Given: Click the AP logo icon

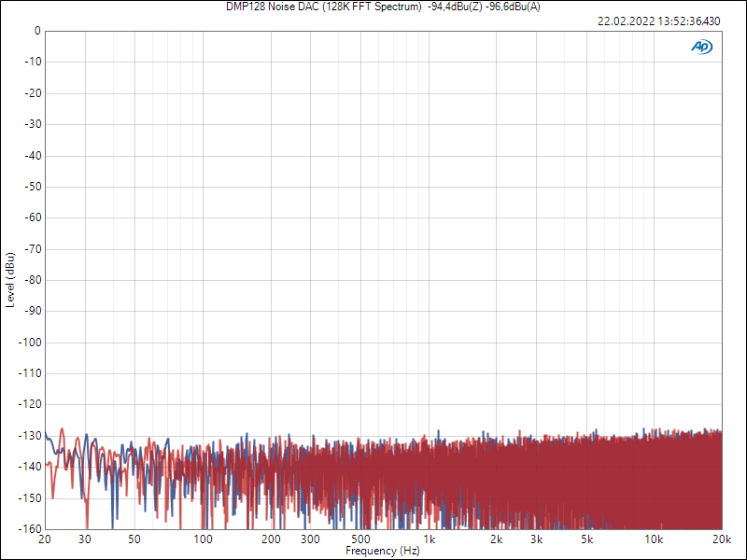Looking at the screenshot, I should coord(702,47).
